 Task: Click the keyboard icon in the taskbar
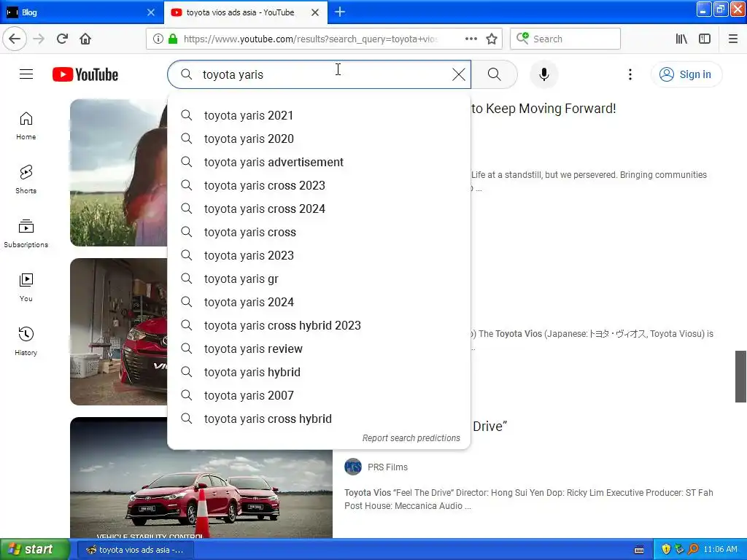pos(639,550)
